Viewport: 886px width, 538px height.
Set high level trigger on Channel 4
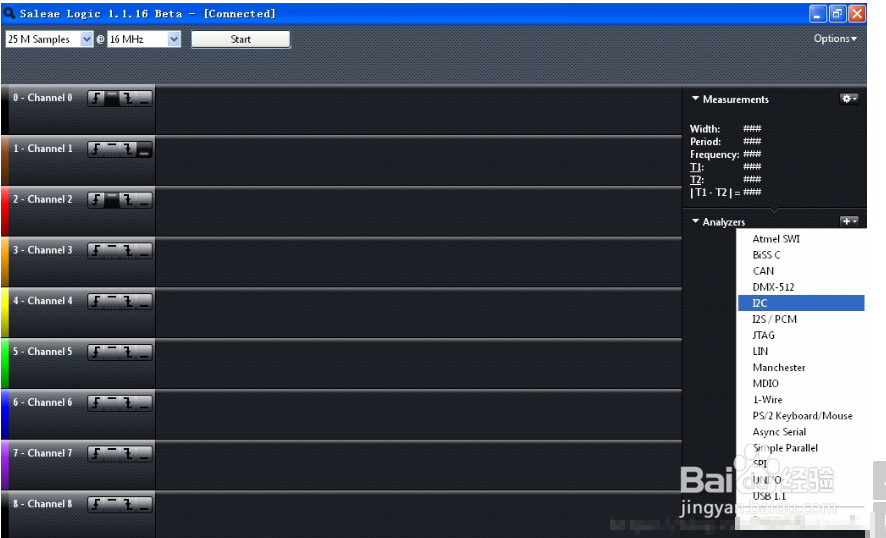tap(112, 302)
